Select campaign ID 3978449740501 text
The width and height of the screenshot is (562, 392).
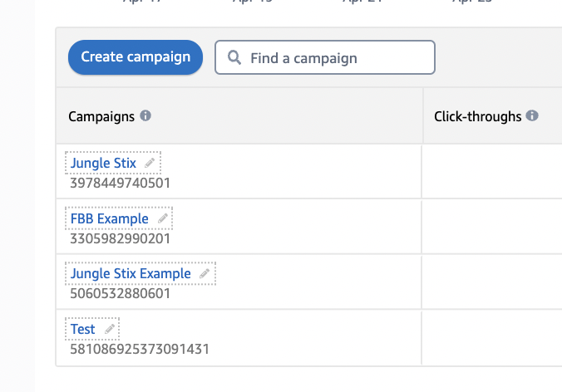click(120, 183)
